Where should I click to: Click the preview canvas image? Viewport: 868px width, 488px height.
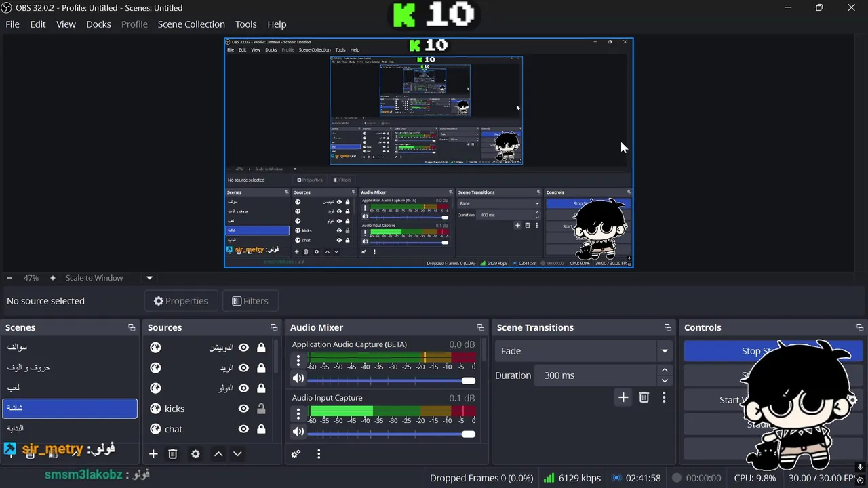tap(429, 152)
